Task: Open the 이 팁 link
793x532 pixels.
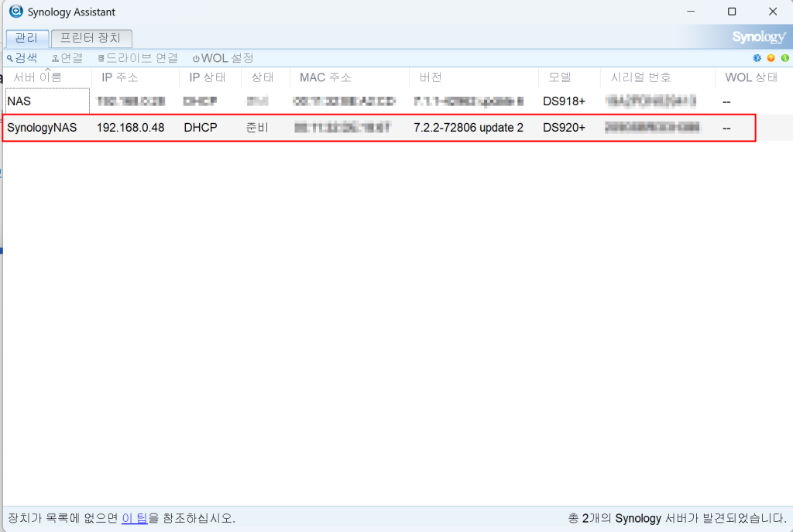Action: tap(135, 518)
